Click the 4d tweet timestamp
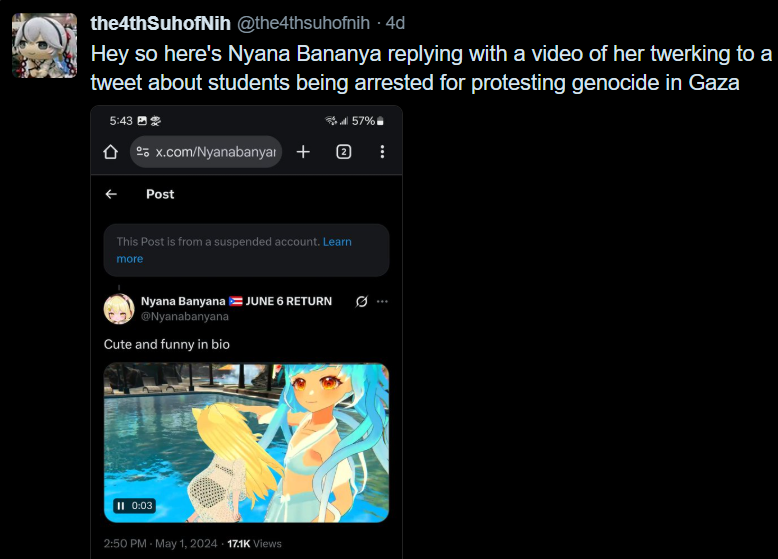Viewport: 778px width, 559px height. coord(395,23)
